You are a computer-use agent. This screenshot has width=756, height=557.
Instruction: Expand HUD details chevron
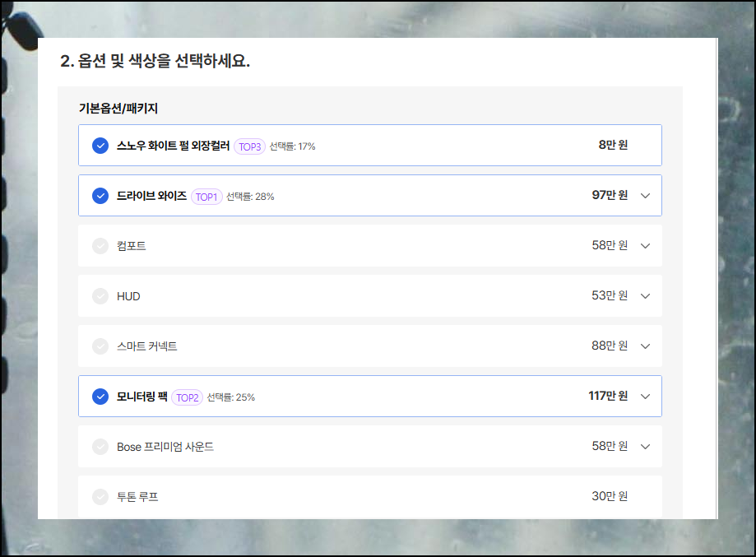click(645, 296)
